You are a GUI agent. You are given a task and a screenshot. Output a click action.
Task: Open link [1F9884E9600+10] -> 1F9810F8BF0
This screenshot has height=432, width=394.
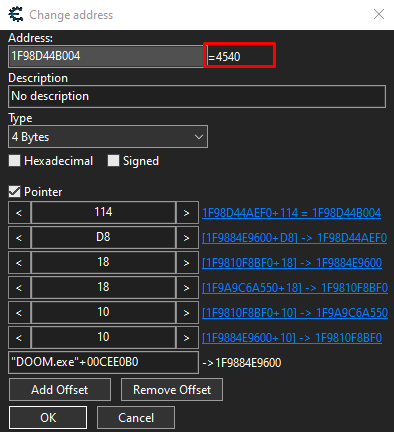click(x=292, y=338)
